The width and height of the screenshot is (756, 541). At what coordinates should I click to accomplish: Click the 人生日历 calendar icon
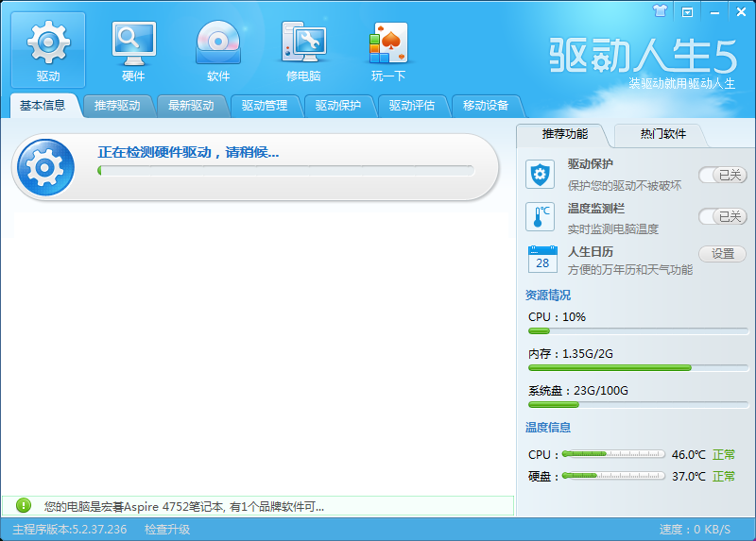(542, 260)
